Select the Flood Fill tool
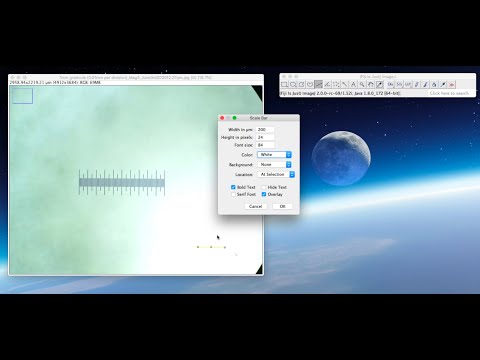Image resolution: width=480 pixels, height=360 pixels. pyautogui.click(x=434, y=84)
